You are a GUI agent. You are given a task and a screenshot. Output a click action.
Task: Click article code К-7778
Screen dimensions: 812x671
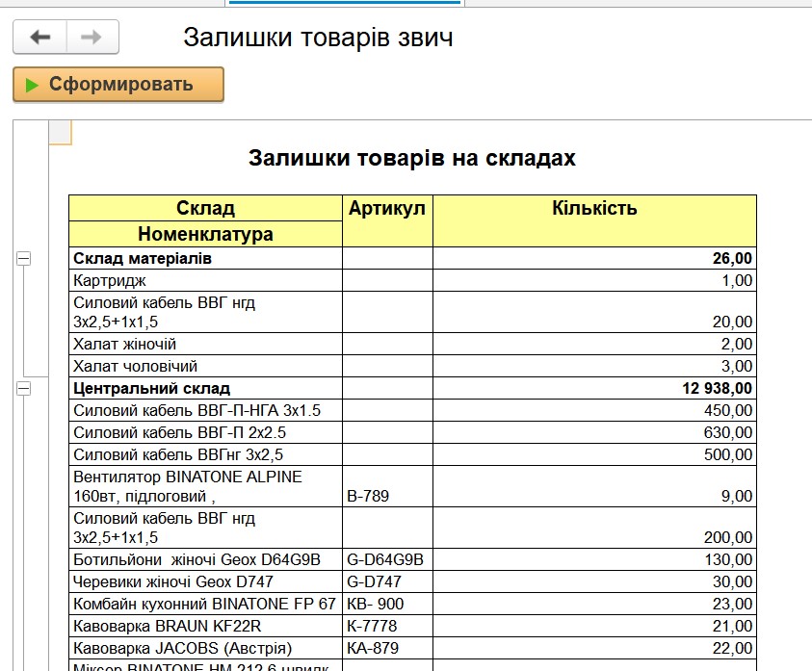[371, 626]
